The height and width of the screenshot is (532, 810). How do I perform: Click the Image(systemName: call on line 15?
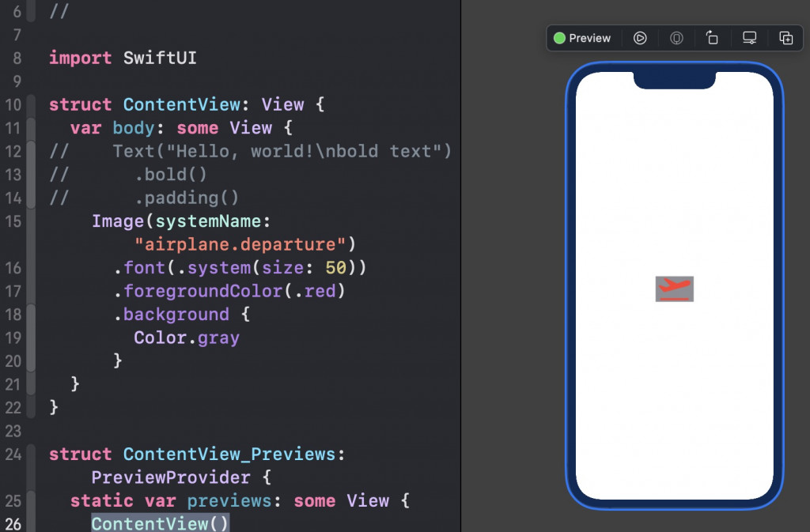point(181,221)
